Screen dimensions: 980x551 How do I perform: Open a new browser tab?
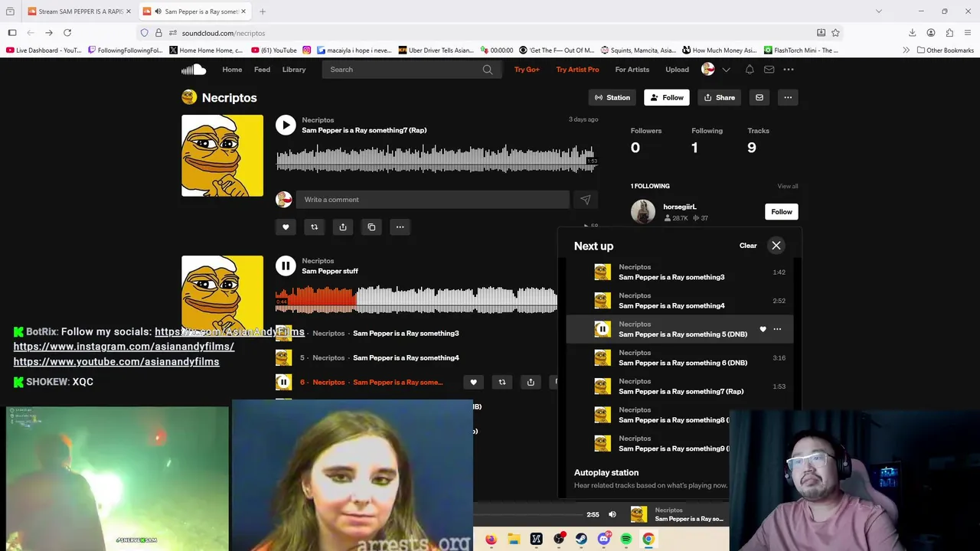click(x=263, y=11)
